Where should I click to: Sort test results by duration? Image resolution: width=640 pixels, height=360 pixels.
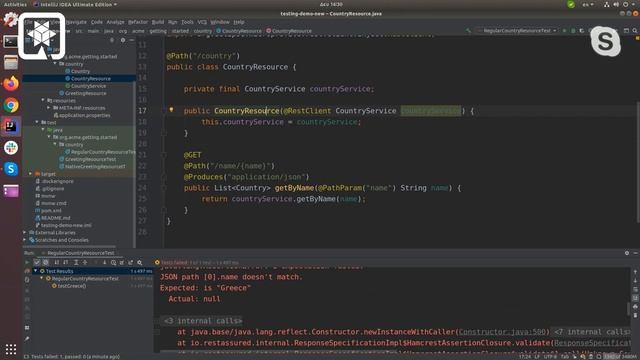(x=66, y=262)
